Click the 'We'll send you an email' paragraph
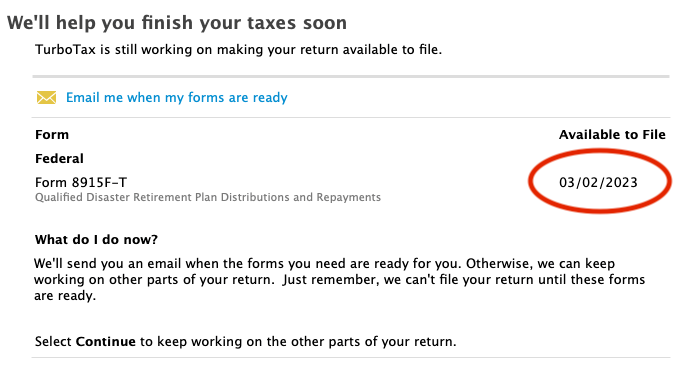The image size is (690, 382). point(340,279)
